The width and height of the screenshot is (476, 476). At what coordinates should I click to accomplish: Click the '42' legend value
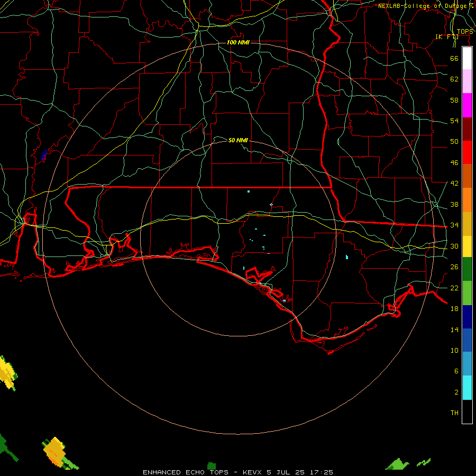454,183
